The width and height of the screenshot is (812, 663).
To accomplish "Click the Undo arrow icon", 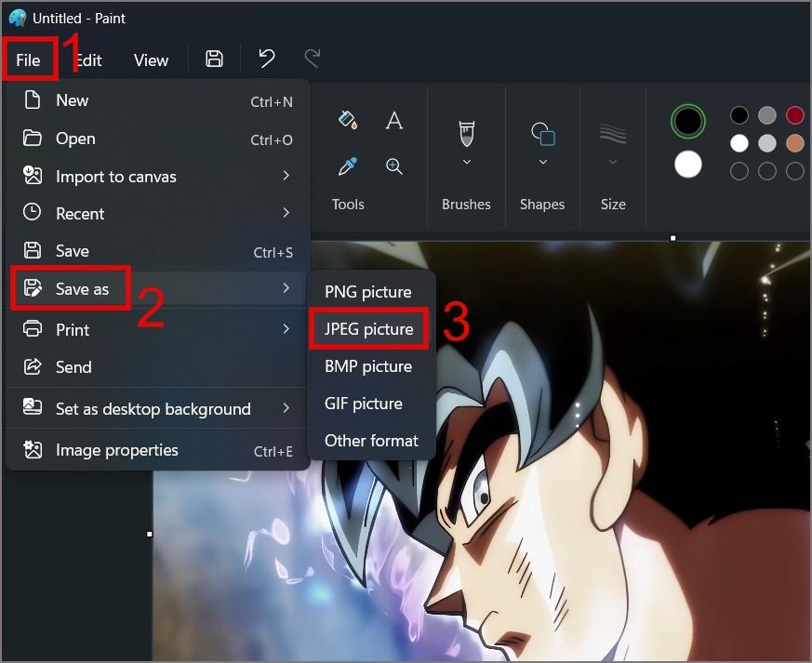I will click(267, 59).
